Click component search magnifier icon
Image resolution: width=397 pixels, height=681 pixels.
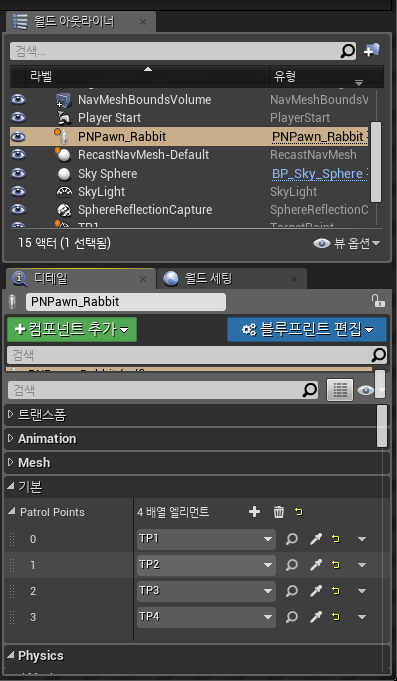click(x=379, y=355)
